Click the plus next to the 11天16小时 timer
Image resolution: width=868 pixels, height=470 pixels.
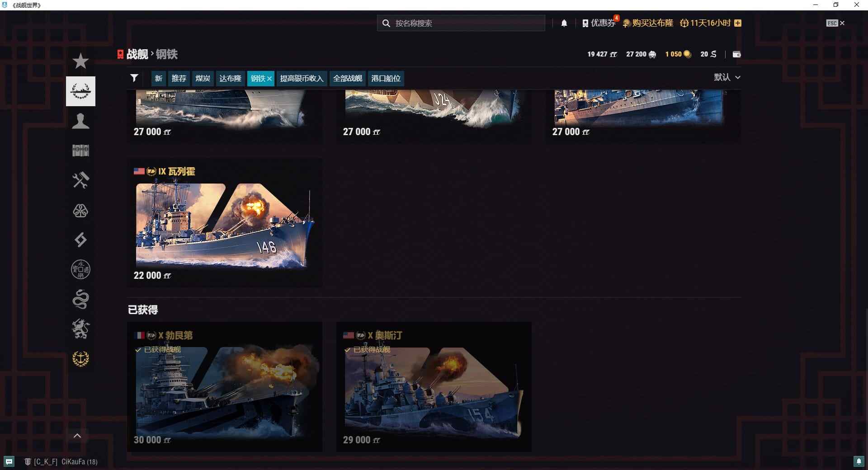tap(738, 23)
